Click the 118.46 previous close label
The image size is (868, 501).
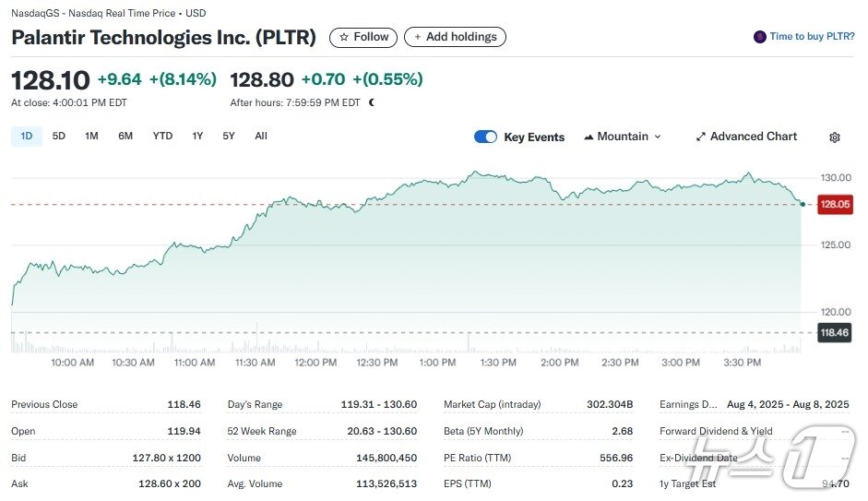[x=834, y=332]
